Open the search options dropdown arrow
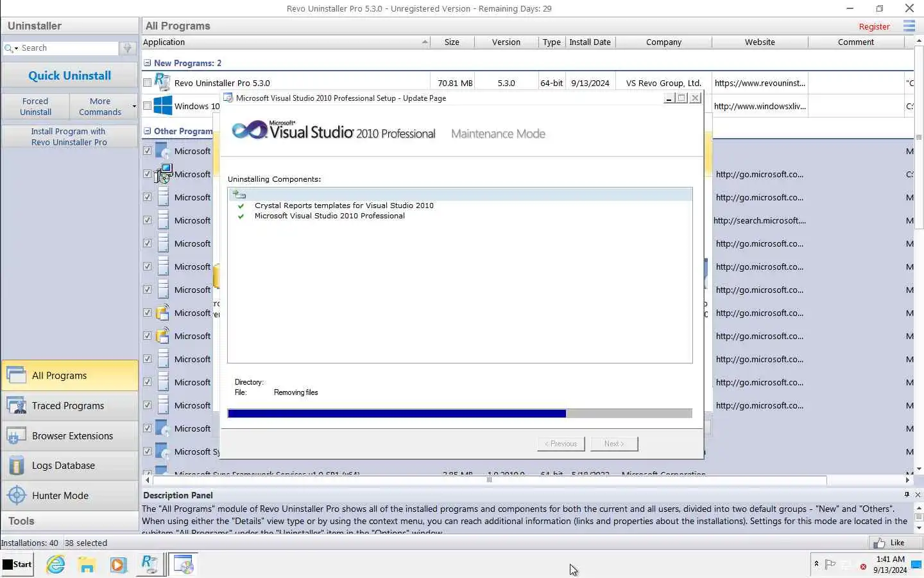Viewport: 924px width, 578px height. (x=17, y=48)
